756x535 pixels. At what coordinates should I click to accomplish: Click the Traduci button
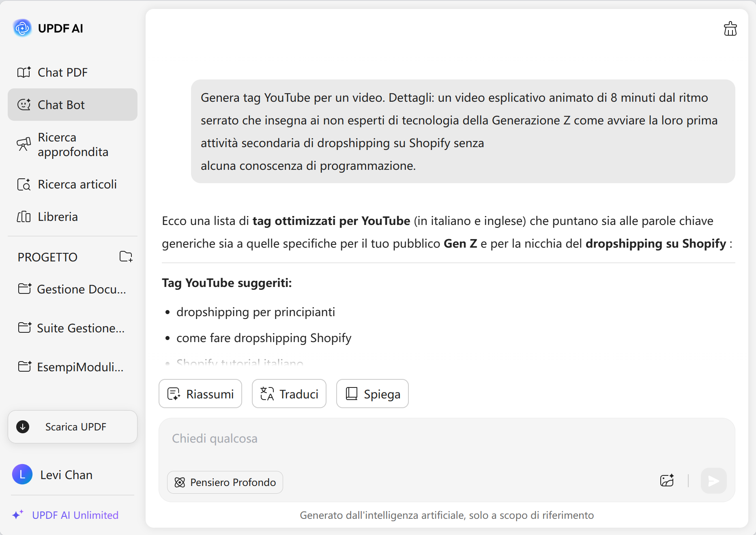coord(289,394)
